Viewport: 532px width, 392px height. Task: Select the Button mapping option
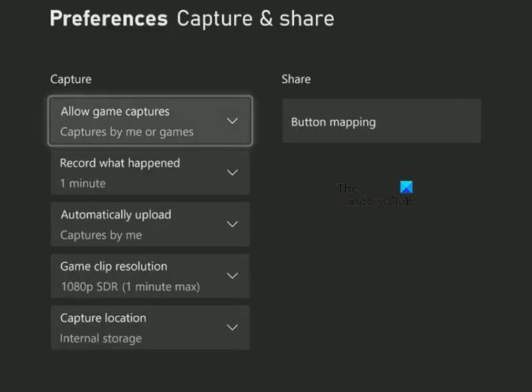click(x=381, y=122)
